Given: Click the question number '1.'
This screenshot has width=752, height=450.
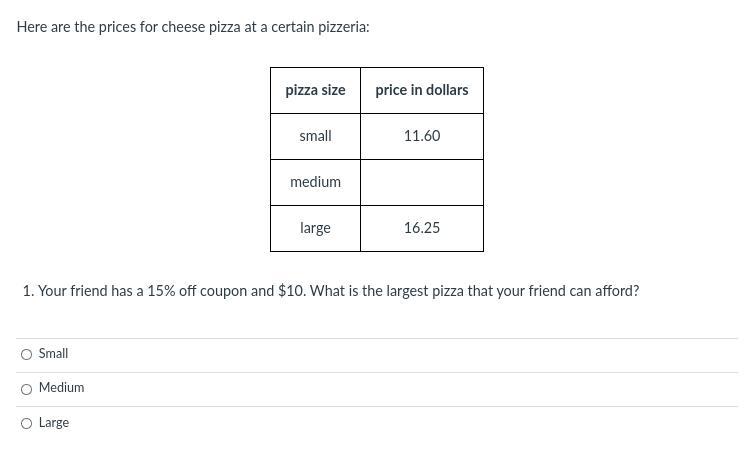Looking at the screenshot, I should tap(28, 291).
